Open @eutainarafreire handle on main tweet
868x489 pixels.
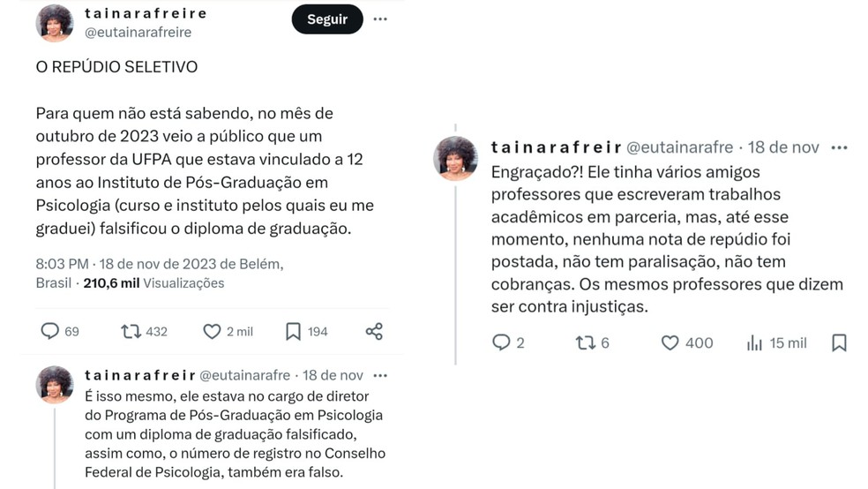tap(138, 33)
